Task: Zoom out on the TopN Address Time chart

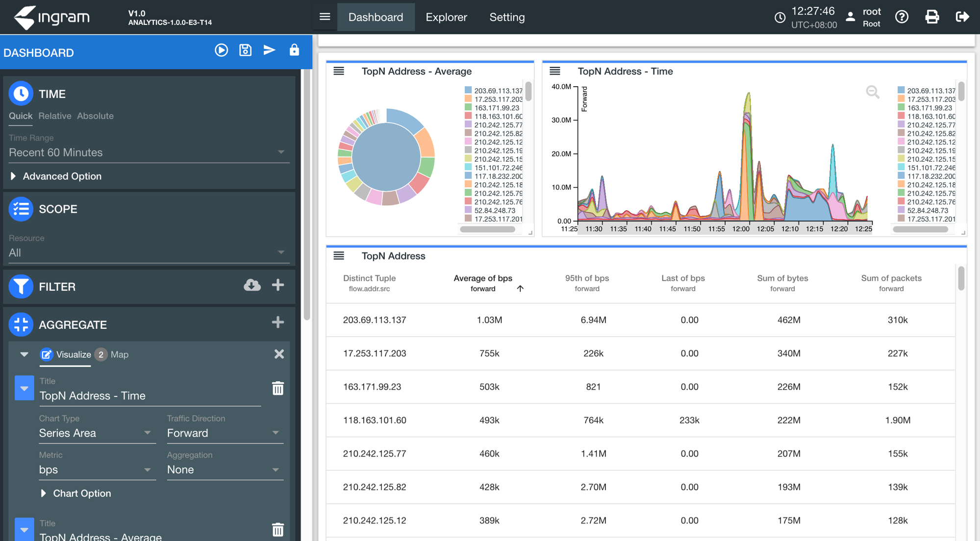Action: (x=872, y=92)
